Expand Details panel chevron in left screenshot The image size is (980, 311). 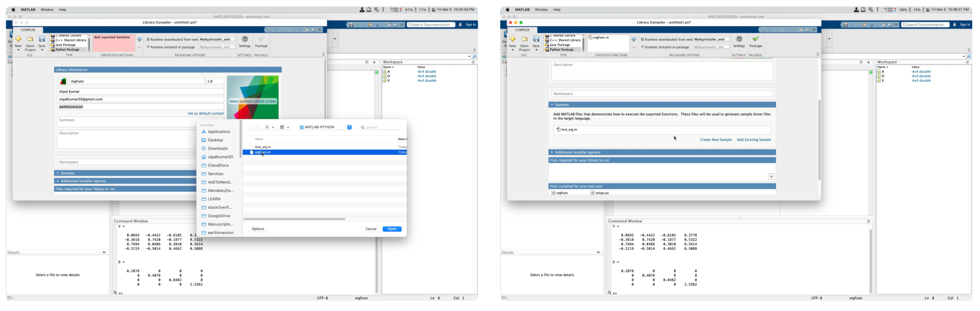point(104,252)
